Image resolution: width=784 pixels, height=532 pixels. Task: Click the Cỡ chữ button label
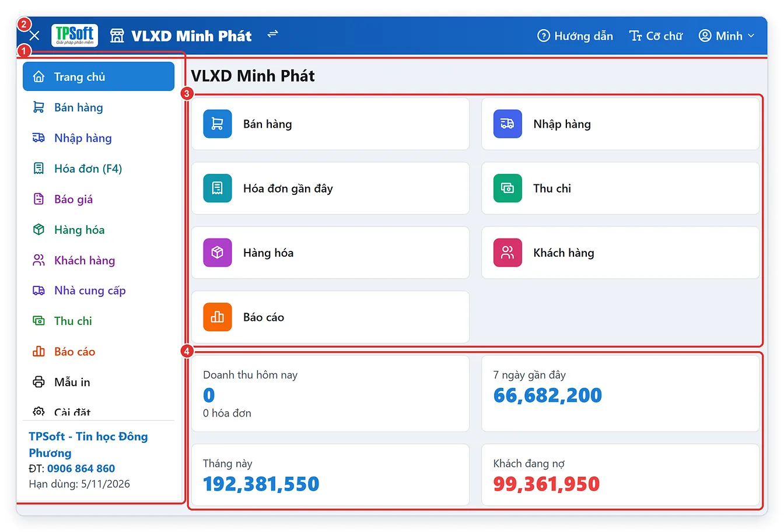[x=664, y=36]
